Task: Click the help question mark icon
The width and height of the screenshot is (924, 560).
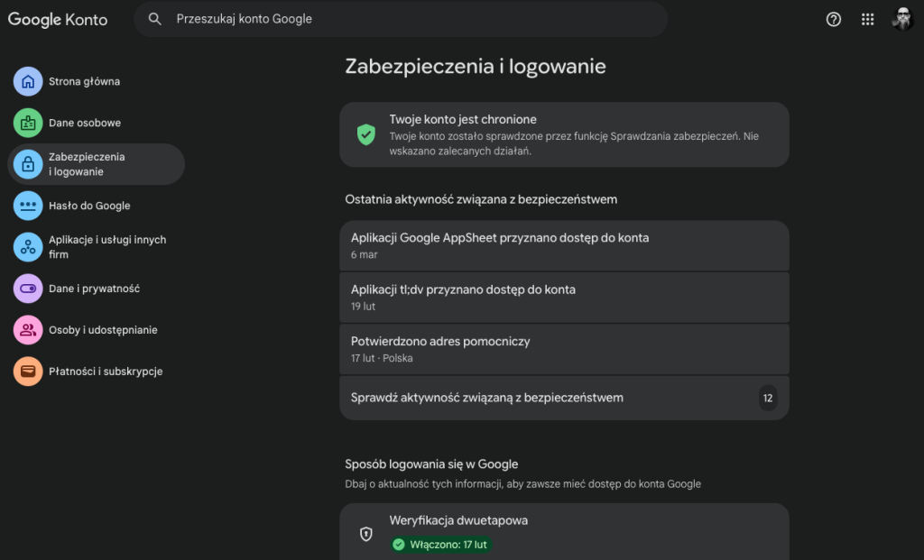Action: click(x=833, y=19)
